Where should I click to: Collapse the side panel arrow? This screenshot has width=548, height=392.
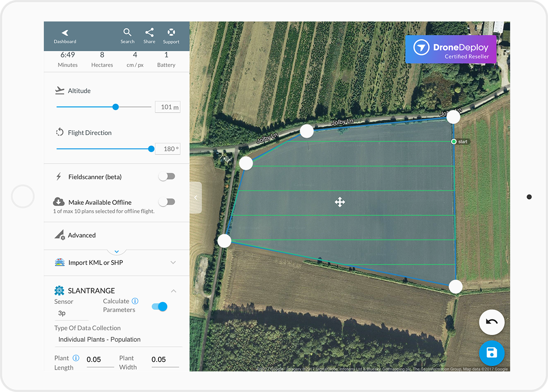click(x=196, y=198)
